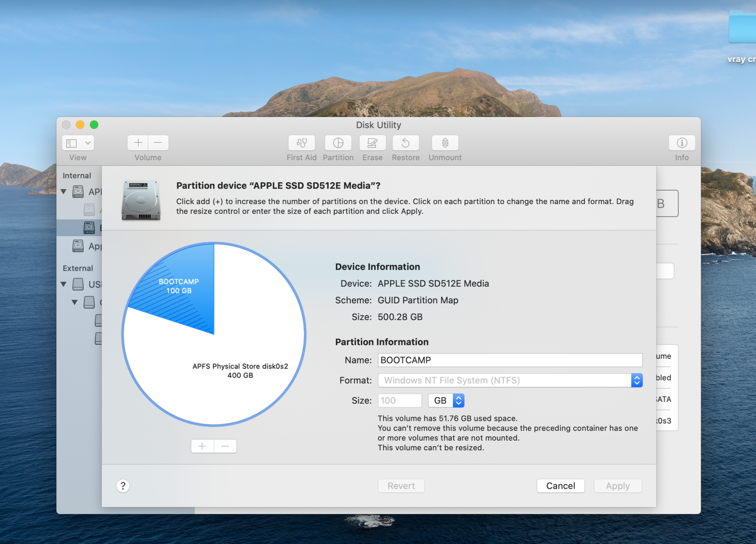Toggle the sidebar View button

pos(72,143)
